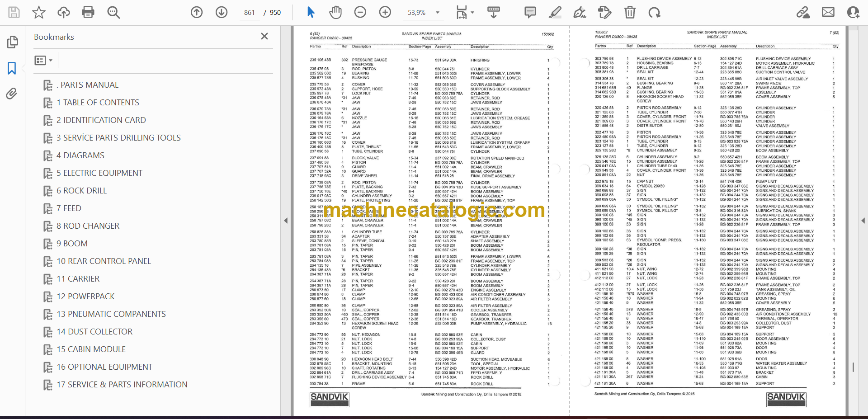Toggle the bookmarks side panel icon
Viewport: 868px width, 419px height.
pos(12,68)
